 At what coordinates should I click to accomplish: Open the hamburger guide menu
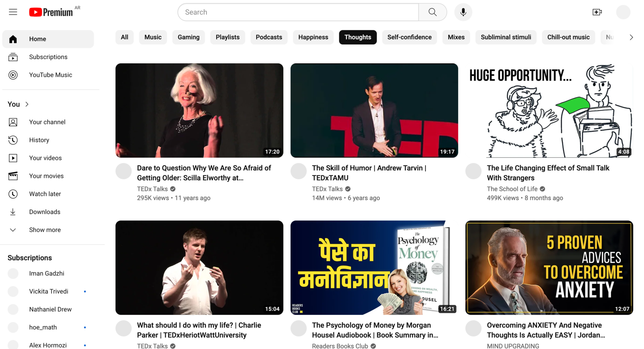(x=13, y=12)
